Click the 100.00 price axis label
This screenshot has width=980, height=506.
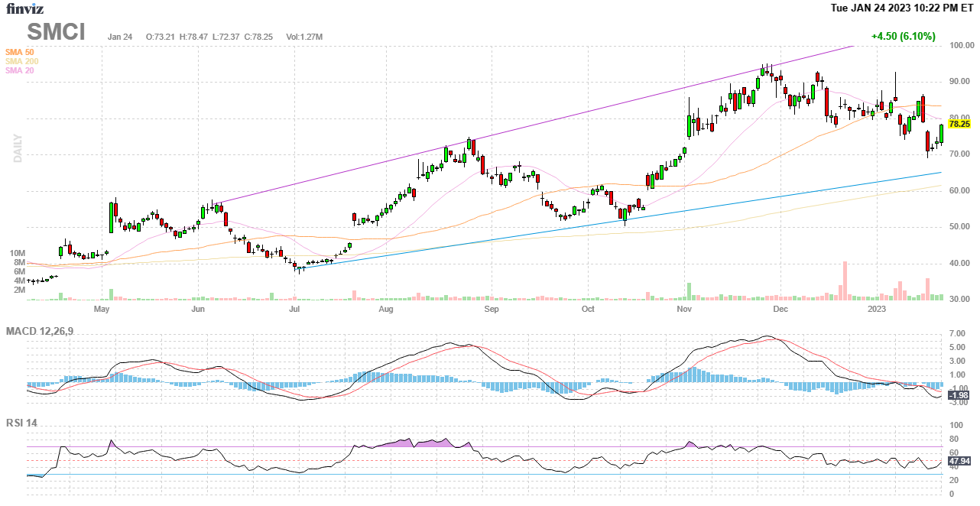point(961,46)
